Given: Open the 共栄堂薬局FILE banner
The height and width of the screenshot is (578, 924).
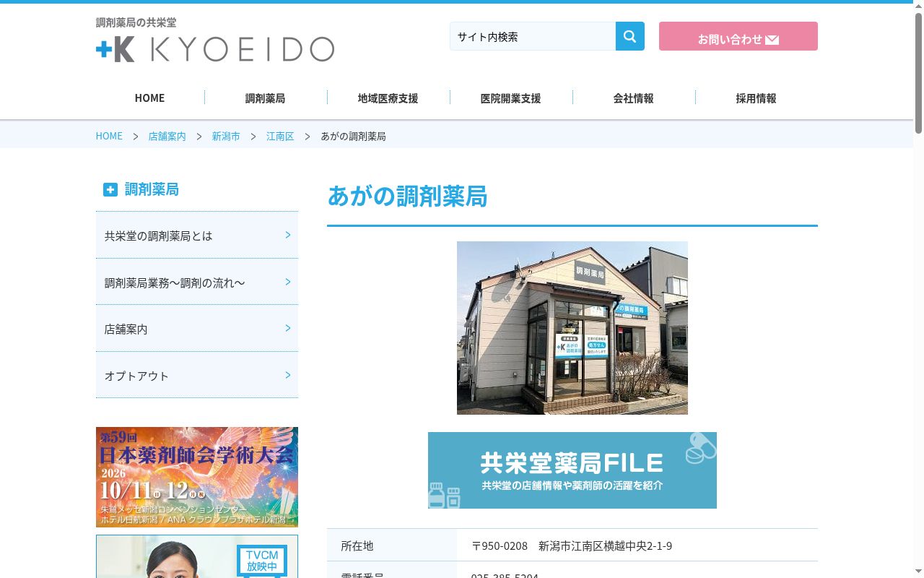Looking at the screenshot, I should (x=572, y=470).
